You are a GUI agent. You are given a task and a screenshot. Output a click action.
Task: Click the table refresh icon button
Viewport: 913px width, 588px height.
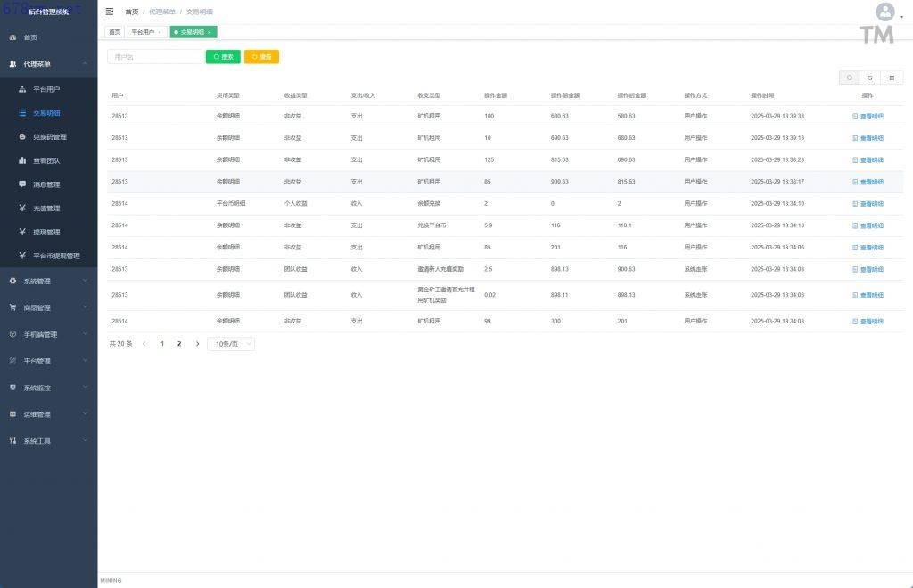pos(870,78)
